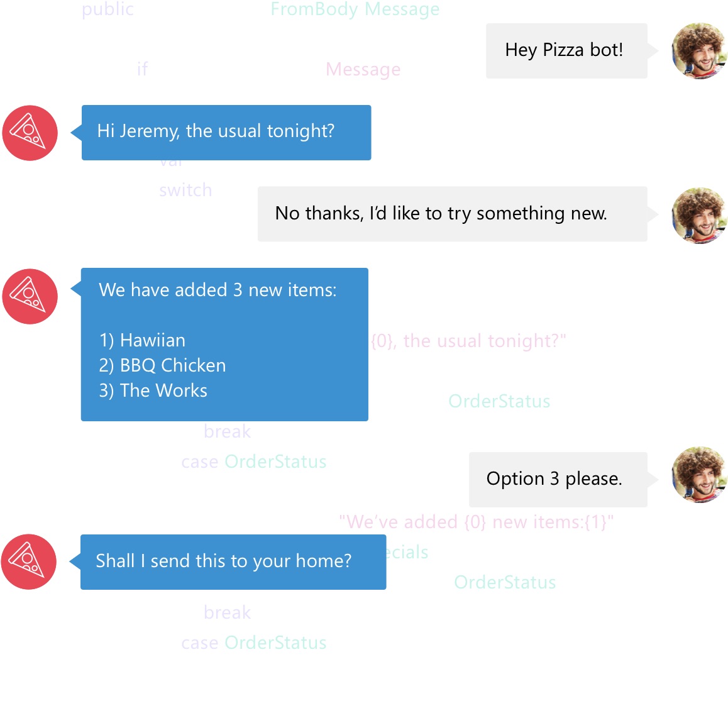
Task: Click user photo beside 'Option 3 please.'
Action: click(700, 475)
